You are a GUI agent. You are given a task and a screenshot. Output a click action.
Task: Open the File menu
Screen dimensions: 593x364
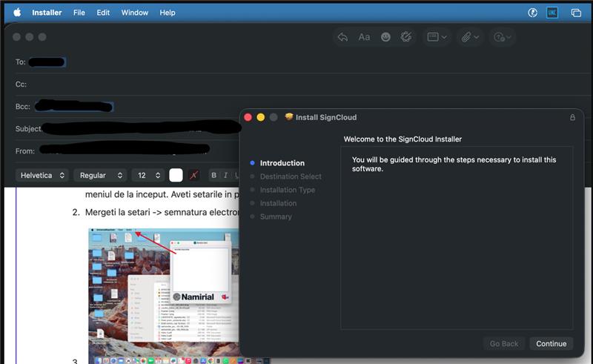pos(79,13)
